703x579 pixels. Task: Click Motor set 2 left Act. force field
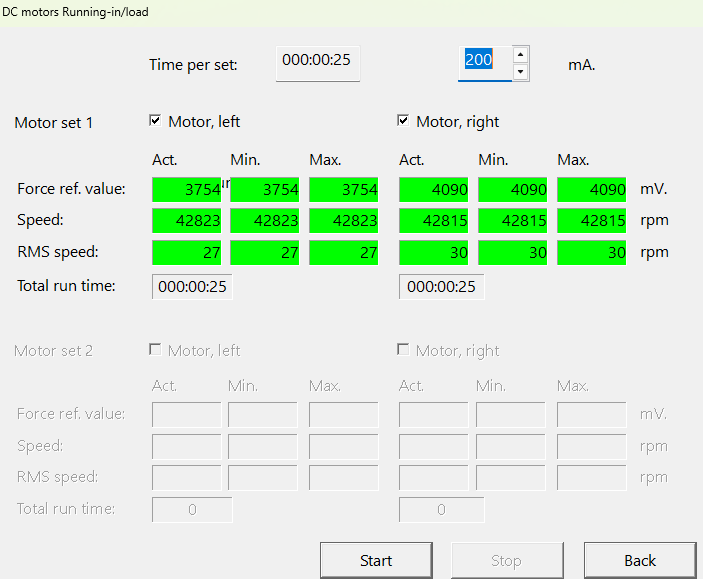click(x=187, y=414)
